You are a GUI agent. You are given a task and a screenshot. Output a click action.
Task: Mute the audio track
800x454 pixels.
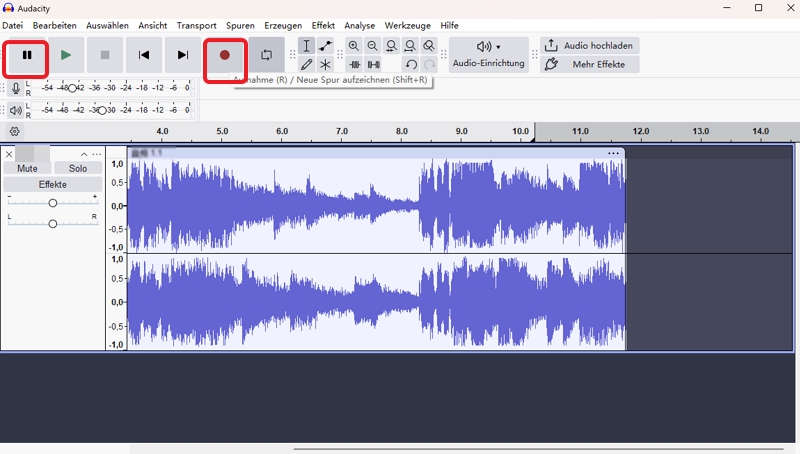click(x=27, y=169)
